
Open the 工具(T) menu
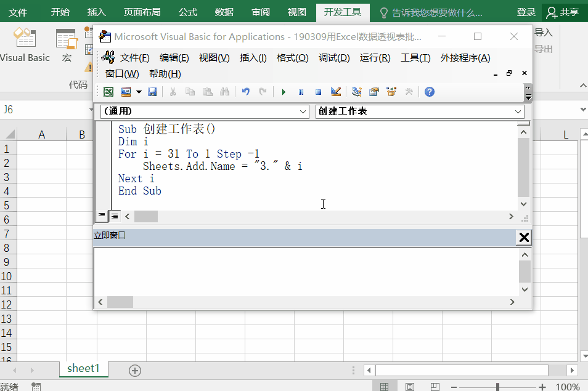(415, 58)
